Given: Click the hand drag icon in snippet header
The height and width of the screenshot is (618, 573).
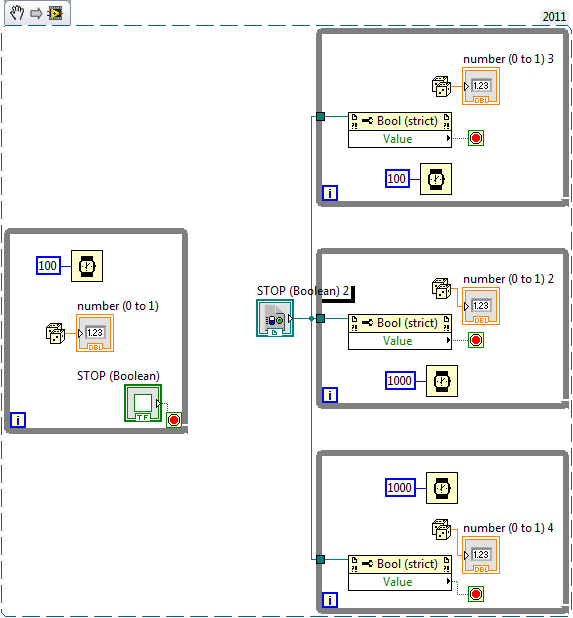Looking at the screenshot, I should click(x=17, y=13).
